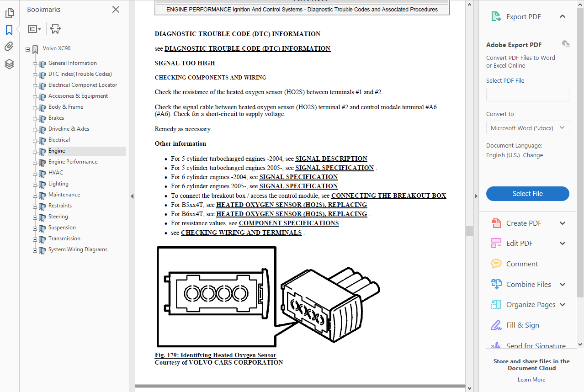Expand the Create PDF options chevron
The width and height of the screenshot is (584, 392).
coord(563,223)
